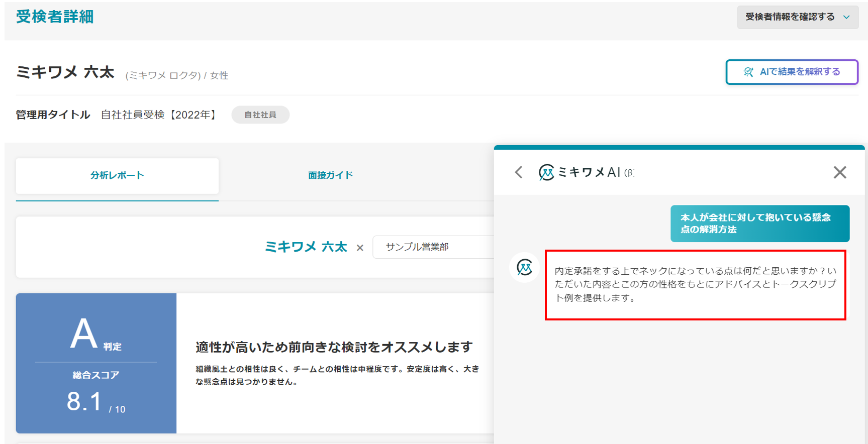Click the 適性が高いため前向きな検討をオススメします heading
868x444 pixels.
pyautogui.click(x=334, y=347)
